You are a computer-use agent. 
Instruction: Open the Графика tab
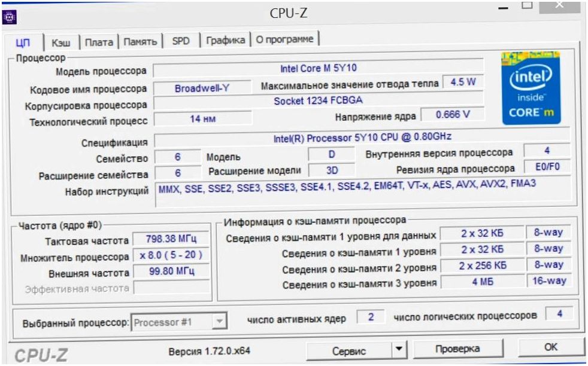(x=225, y=39)
